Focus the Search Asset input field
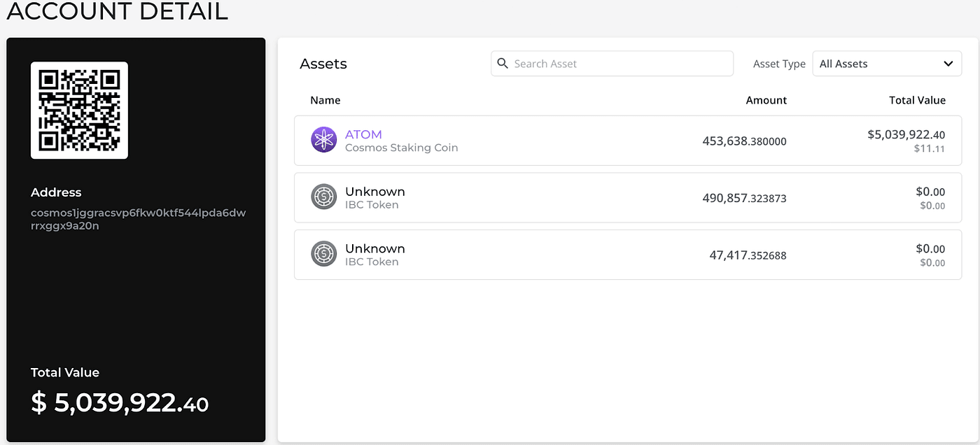The height and width of the screenshot is (445, 980). pos(619,64)
